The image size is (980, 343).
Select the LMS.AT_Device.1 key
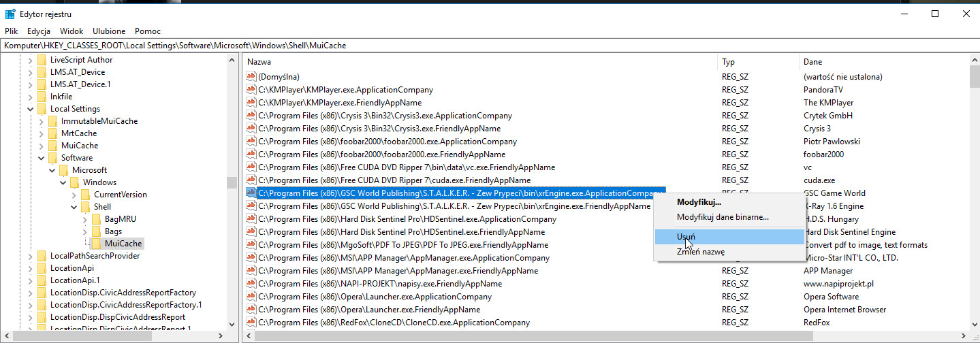(80, 84)
